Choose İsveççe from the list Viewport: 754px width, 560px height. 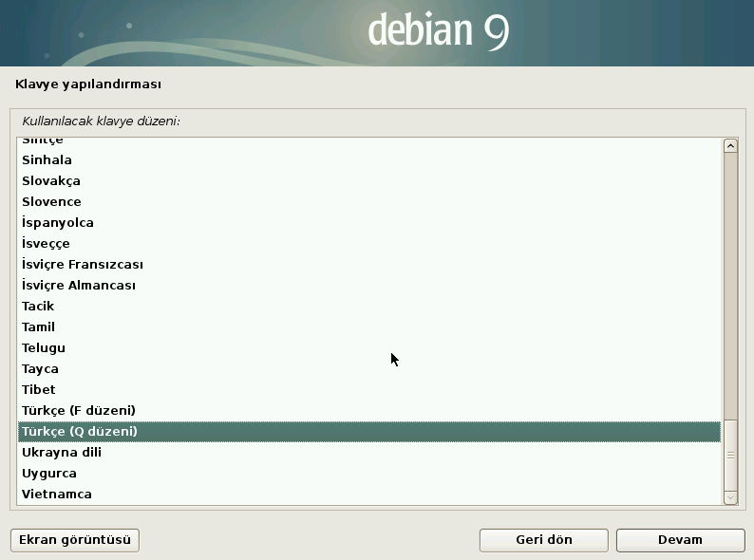click(x=369, y=244)
